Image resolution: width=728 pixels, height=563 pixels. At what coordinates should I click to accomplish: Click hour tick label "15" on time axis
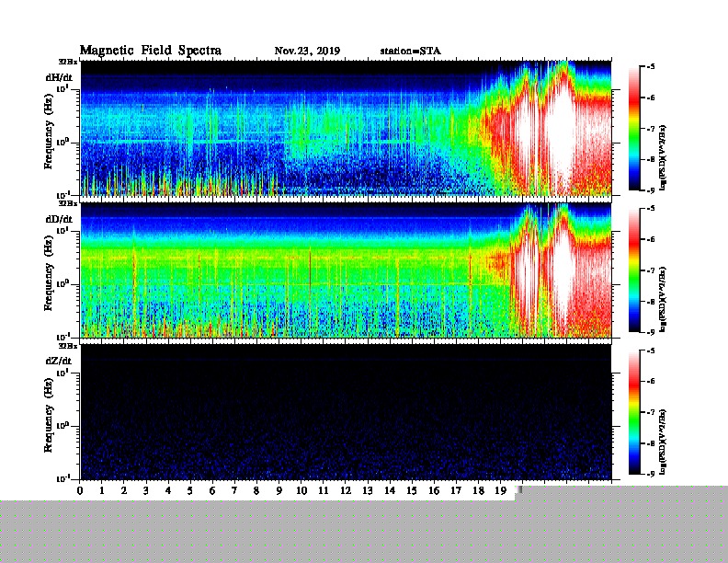tap(412, 490)
